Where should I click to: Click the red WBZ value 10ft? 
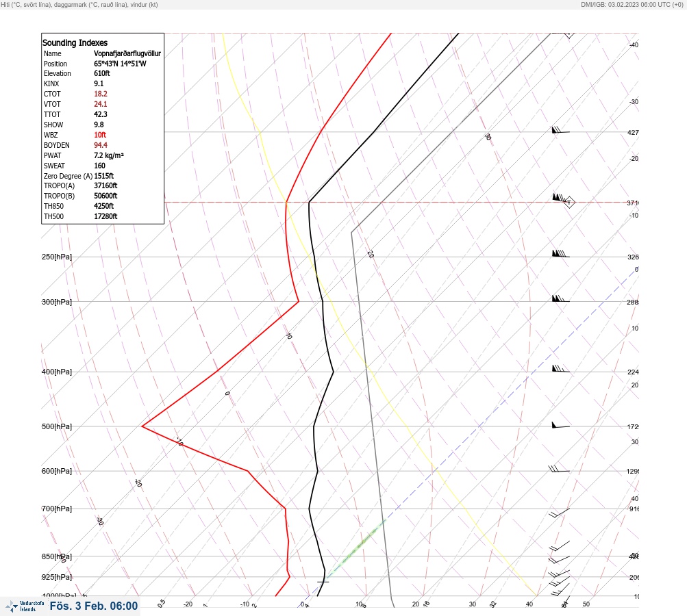click(100, 135)
